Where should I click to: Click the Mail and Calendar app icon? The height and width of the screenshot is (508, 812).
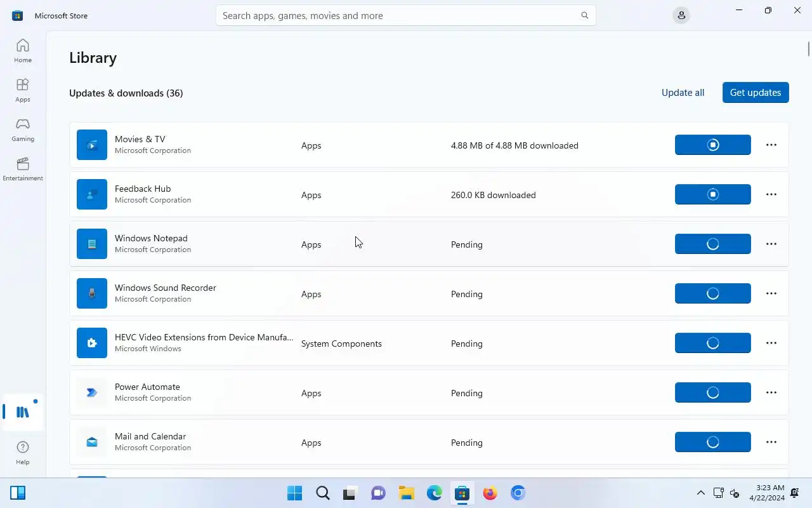click(x=92, y=442)
